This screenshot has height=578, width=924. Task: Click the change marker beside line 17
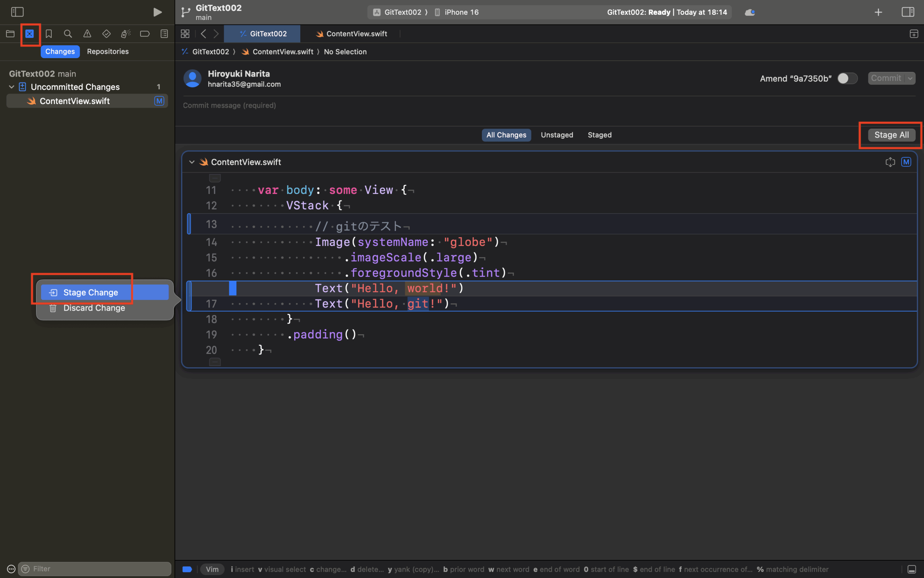[x=189, y=296]
